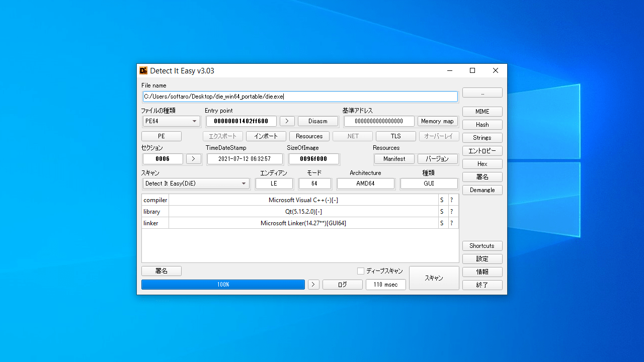Select the Microsoft Linker(14.27**) row
The height and width of the screenshot is (362, 644).
tap(300, 223)
